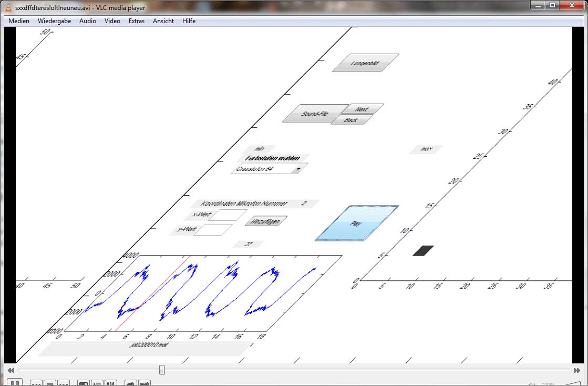
Task: Pause the video with the pause button
Action: [x=15, y=383]
